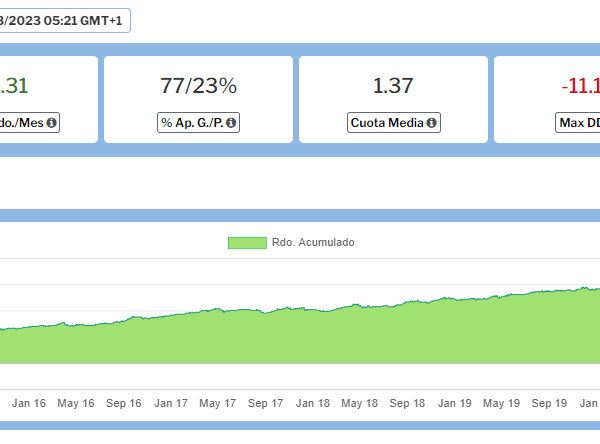Click the Rdo. Acumulado legend text
Image resolution: width=600 pixels, height=444 pixels.
point(312,243)
